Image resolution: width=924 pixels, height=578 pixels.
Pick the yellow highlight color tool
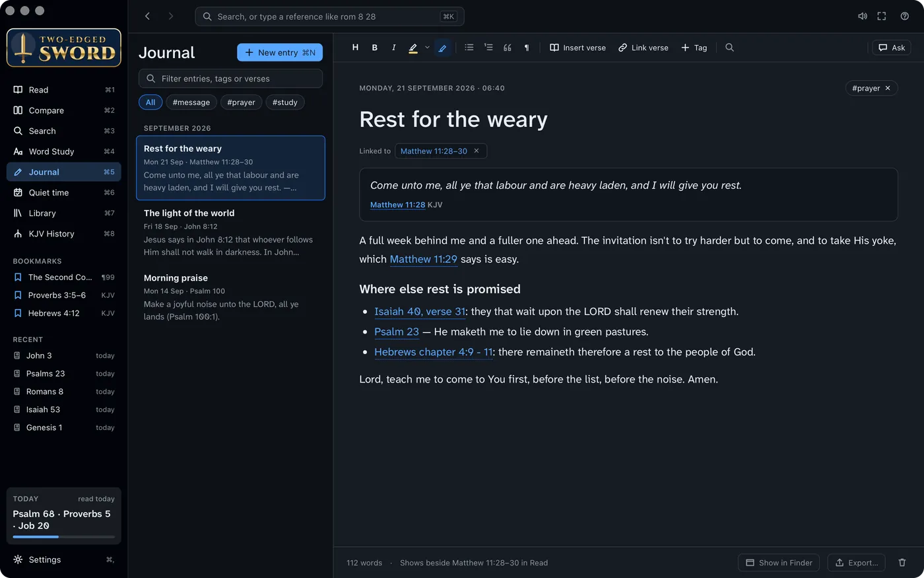(413, 48)
